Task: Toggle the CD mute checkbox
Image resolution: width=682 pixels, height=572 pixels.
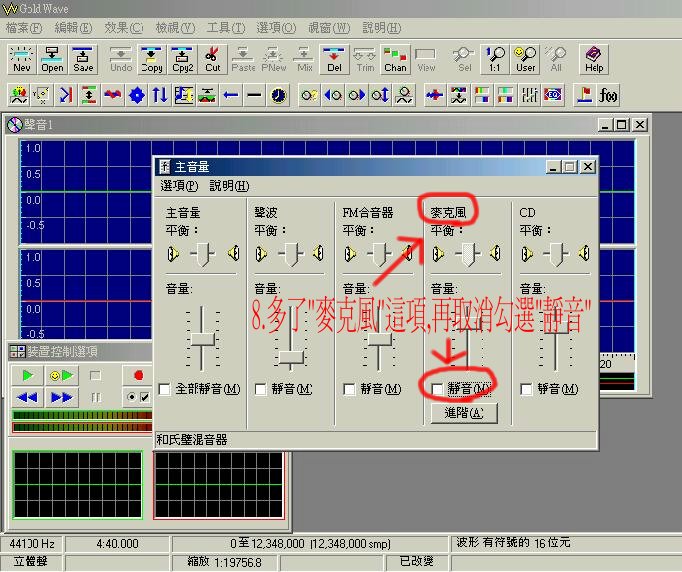Action: [x=527, y=389]
